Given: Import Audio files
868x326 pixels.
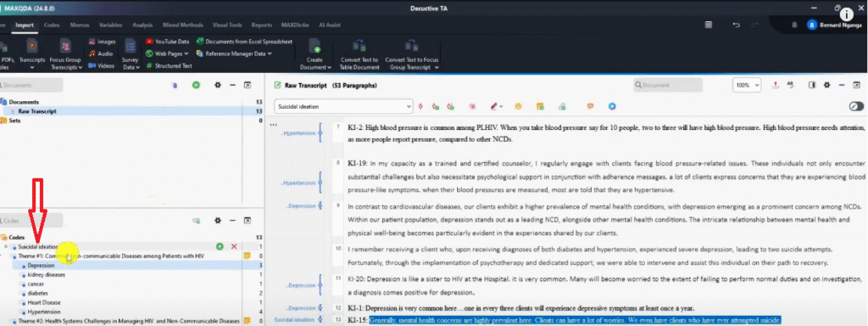Looking at the screenshot, I should [101, 53].
